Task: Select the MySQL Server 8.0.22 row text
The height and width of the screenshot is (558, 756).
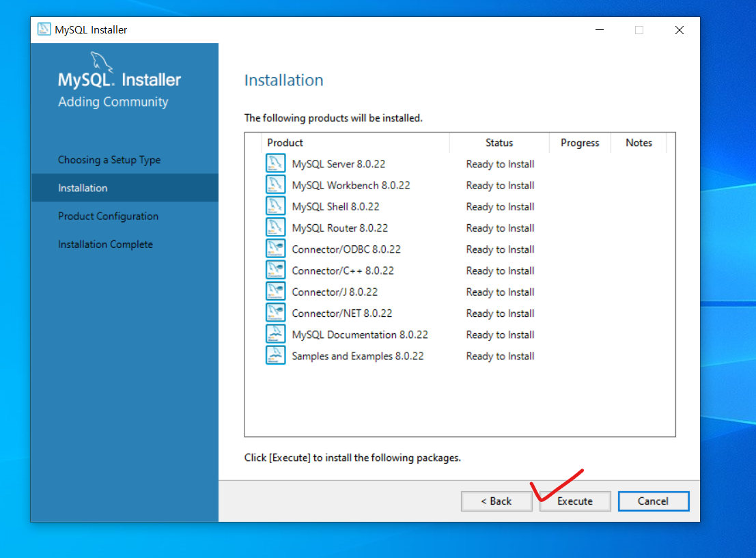Action: (x=339, y=164)
